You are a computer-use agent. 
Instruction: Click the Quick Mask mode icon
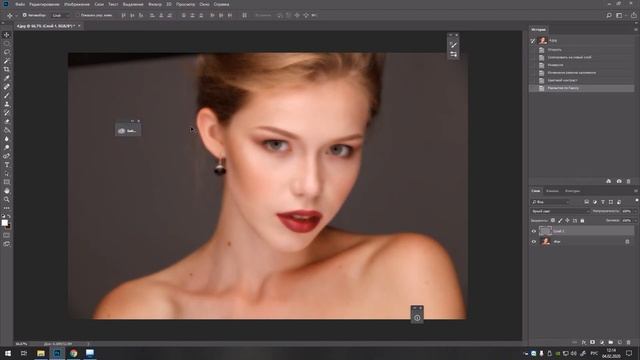[7, 235]
